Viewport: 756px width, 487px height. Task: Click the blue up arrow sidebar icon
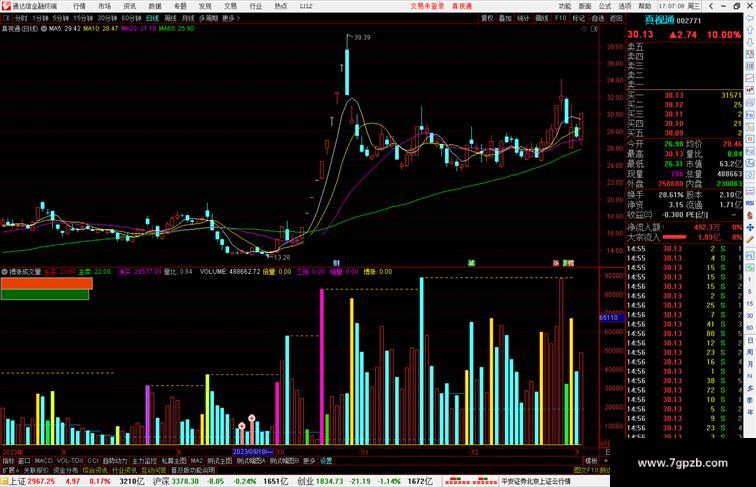750,30
